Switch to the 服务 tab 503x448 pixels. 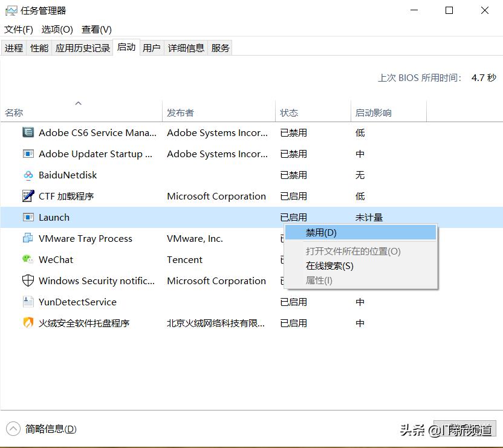click(220, 47)
